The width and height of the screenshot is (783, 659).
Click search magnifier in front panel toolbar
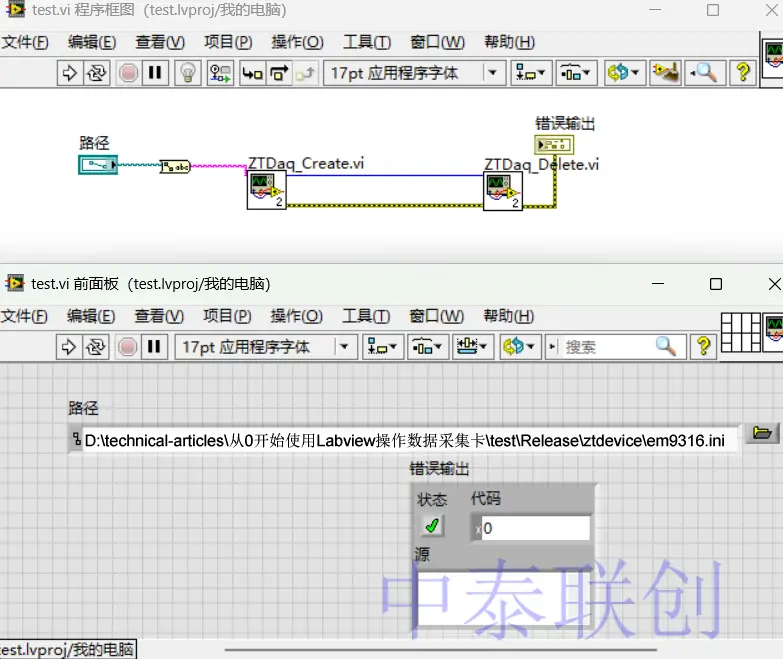(666, 346)
